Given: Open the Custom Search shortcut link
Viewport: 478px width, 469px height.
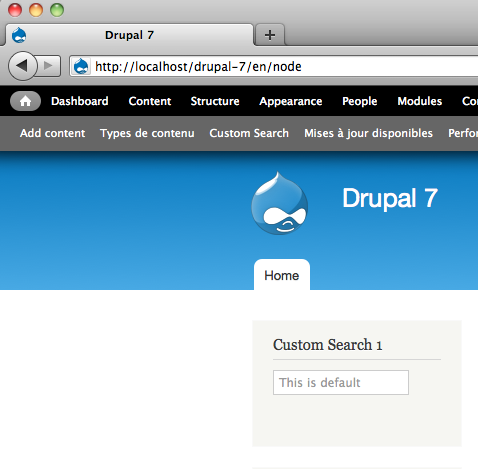Looking at the screenshot, I should (249, 133).
